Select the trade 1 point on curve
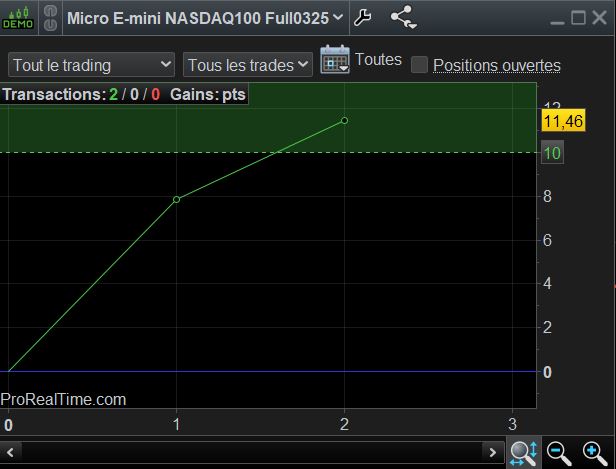Image resolution: width=616 pixels, height=469 pixels. point(176,200)
